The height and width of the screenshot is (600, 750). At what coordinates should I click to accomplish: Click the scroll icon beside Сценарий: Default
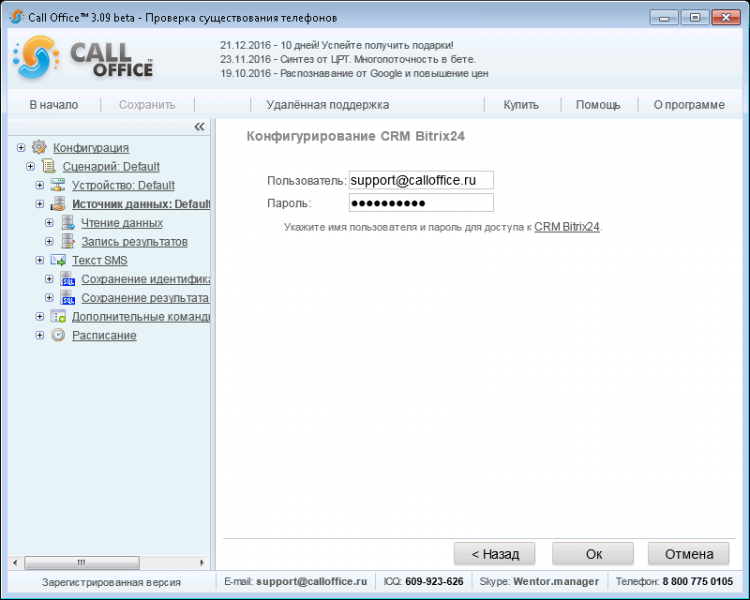click(x=48, y=166)
